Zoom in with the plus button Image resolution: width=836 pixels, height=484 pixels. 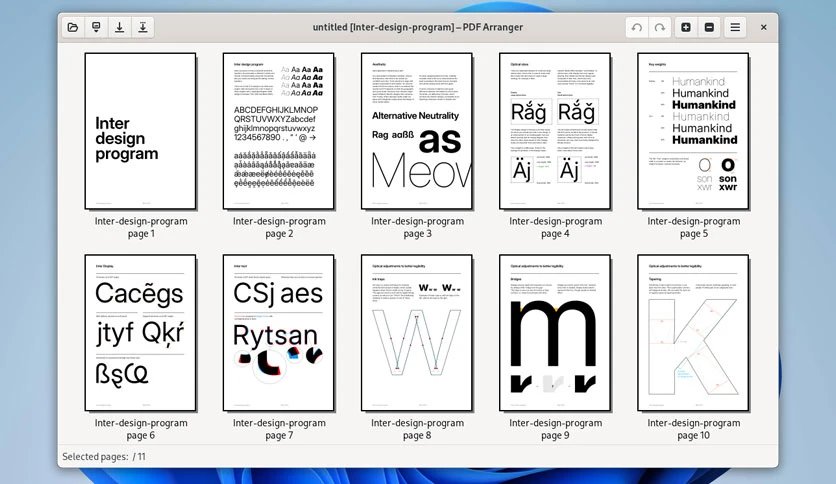[x=686, y=27]
